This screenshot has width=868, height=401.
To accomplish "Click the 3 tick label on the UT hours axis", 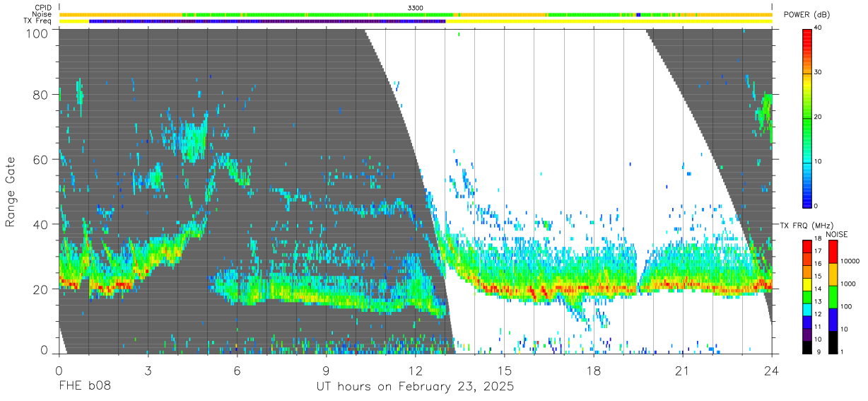I will (x=148, y=371).
